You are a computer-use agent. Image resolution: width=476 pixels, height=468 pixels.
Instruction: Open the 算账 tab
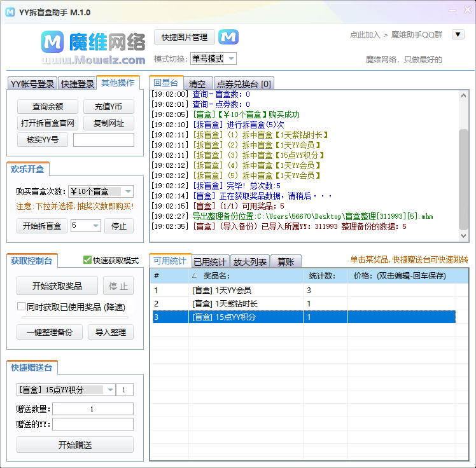tap(286, 262)
